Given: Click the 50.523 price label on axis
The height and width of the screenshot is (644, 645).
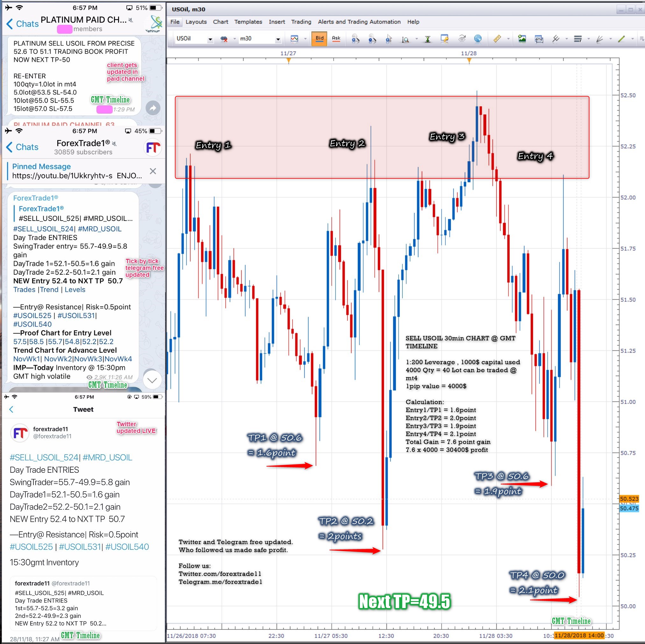Looking at the screenshot, I should tap(629, 499).
